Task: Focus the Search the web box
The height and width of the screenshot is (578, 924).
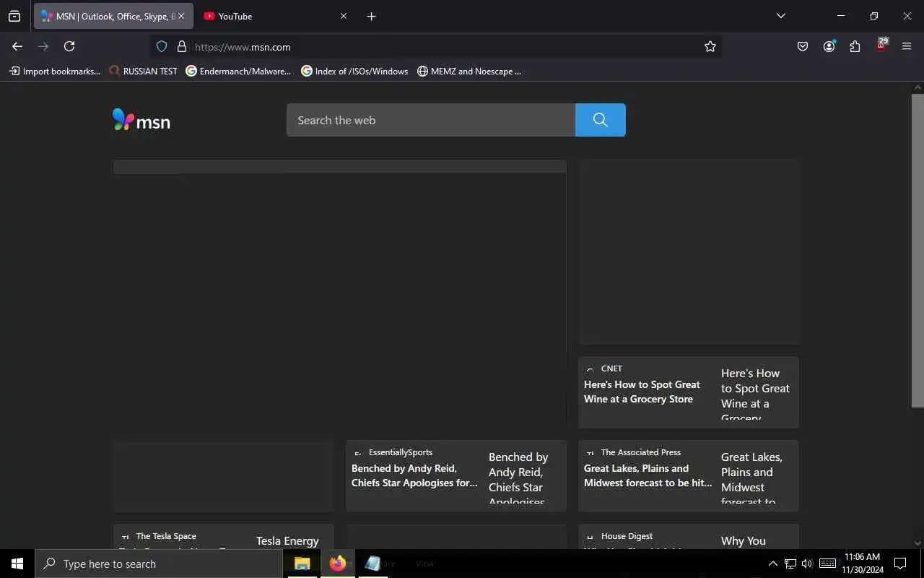Action: pyautogui.click(x=431, y=120)
